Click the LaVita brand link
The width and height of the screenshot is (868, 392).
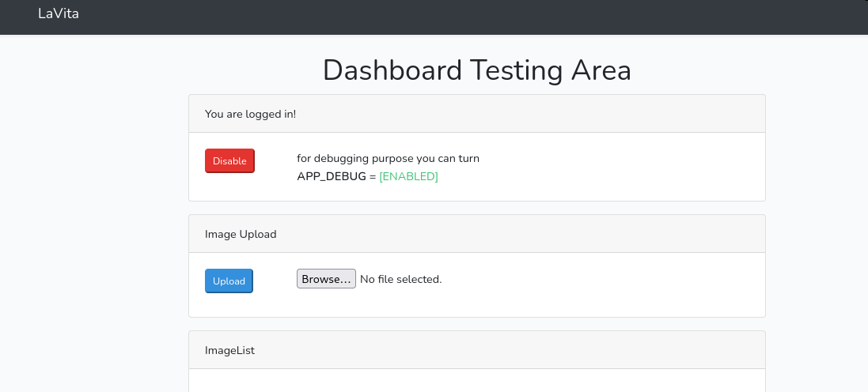coord(59,13)
